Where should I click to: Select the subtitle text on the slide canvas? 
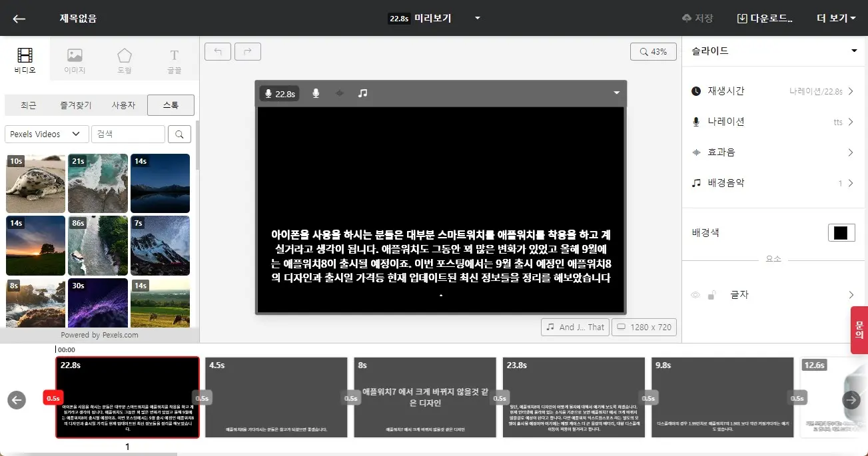440,263
